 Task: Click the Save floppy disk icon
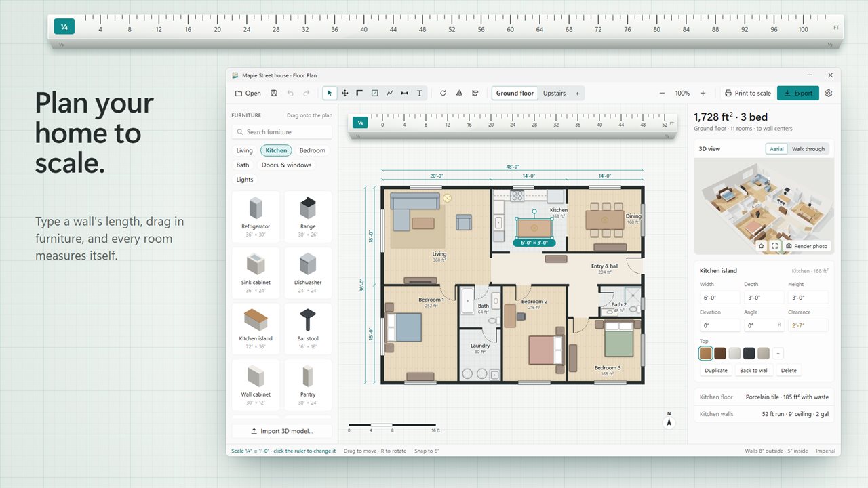[x=274, y=94]
